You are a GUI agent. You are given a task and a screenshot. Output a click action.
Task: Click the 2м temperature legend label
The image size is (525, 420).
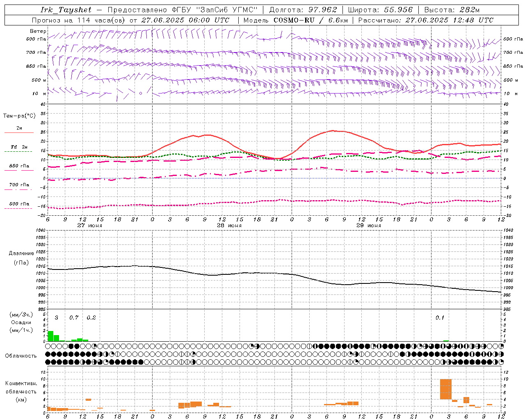(19, 128)
